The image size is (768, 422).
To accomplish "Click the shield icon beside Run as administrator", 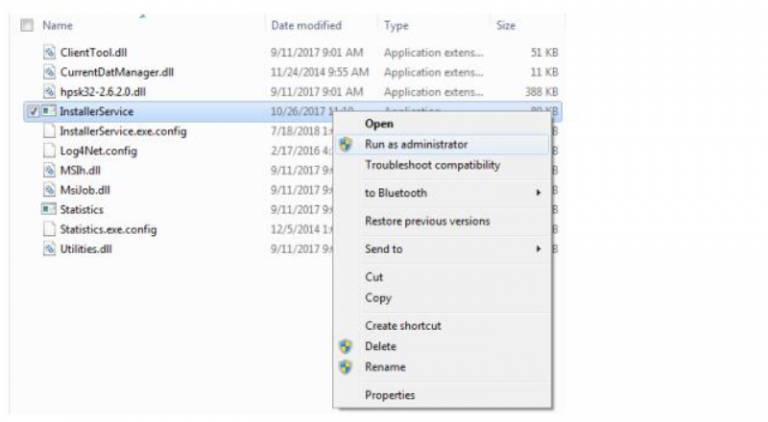I will pyautogui.click(x=346, y=144).
